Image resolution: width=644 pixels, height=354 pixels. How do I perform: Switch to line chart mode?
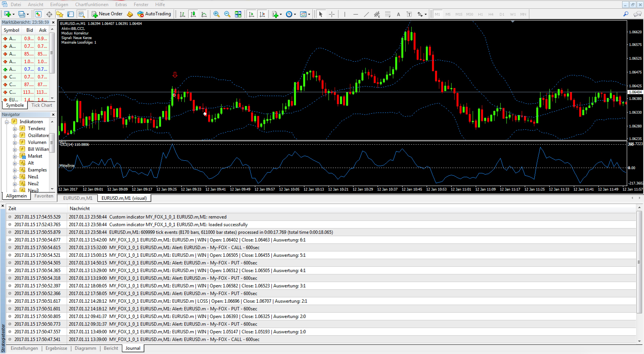point(204,14)
